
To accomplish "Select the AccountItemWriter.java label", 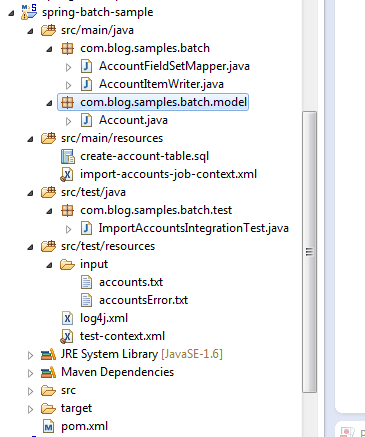I will point(161,84).
